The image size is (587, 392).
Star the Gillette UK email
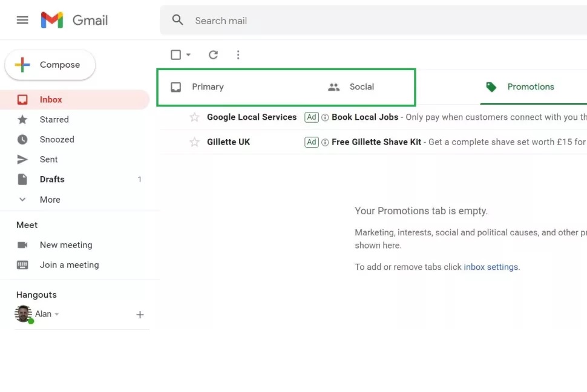pyautogui.click(x=194, y=142)
